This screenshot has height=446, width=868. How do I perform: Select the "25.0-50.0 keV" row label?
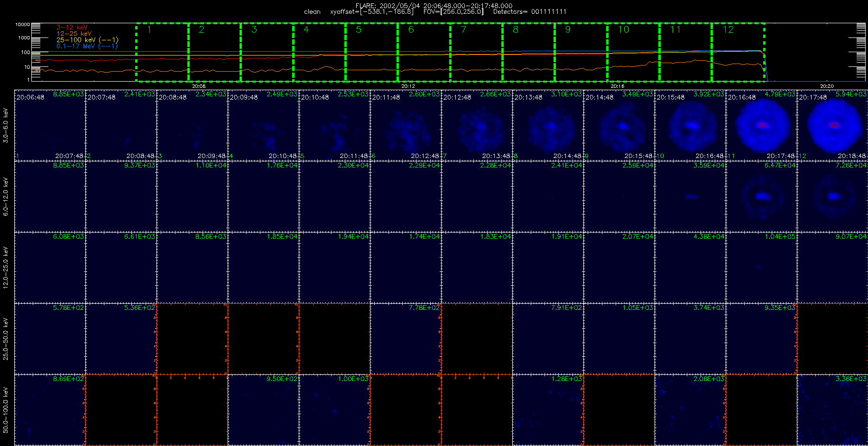[6, 339]
